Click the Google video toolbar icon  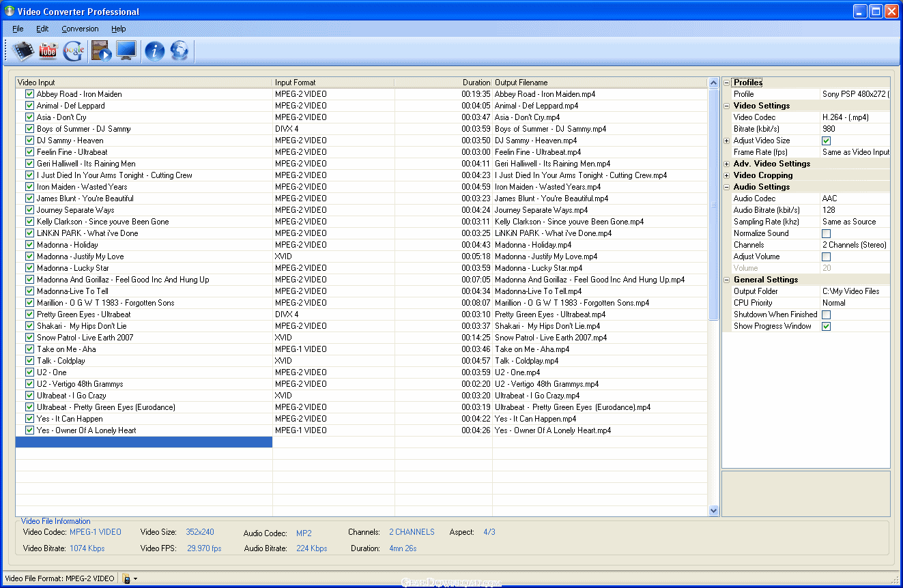pos(74,50)
